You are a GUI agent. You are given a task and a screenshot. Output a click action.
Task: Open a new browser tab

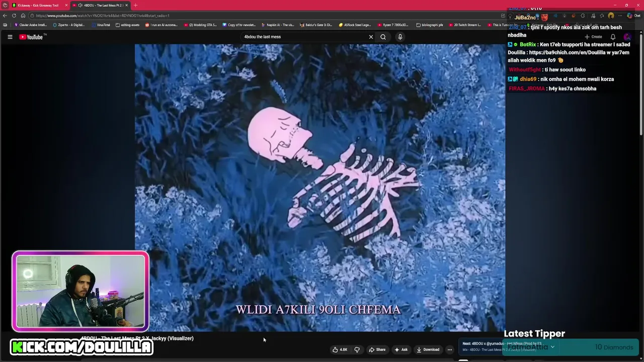(x=135, y=5)
